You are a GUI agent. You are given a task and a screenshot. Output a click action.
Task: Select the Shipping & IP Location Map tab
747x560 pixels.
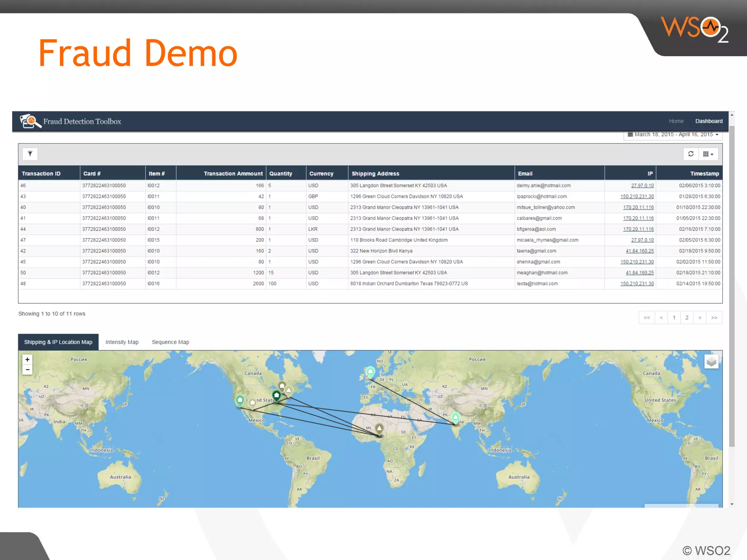[x=58, y=342]
